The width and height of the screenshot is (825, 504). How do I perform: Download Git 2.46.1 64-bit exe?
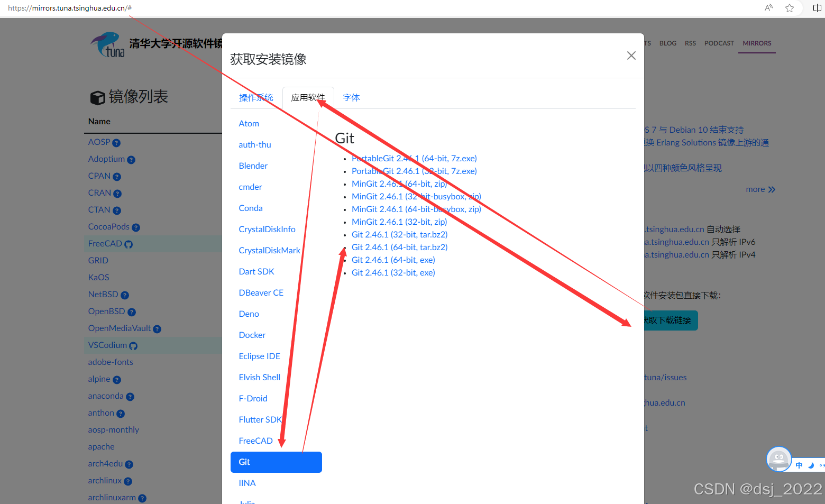(x=393, y=260)
